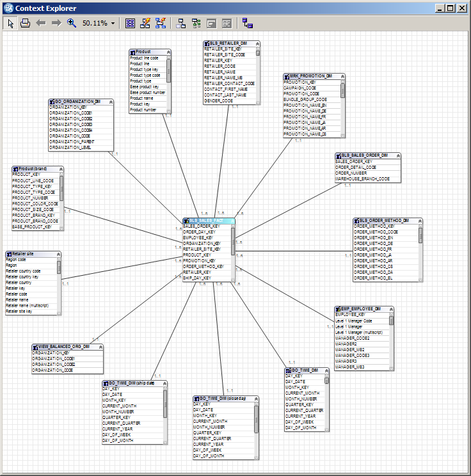471x476 pixels.
Task: Go back with the left arrow
Action: tap(41, 23)
